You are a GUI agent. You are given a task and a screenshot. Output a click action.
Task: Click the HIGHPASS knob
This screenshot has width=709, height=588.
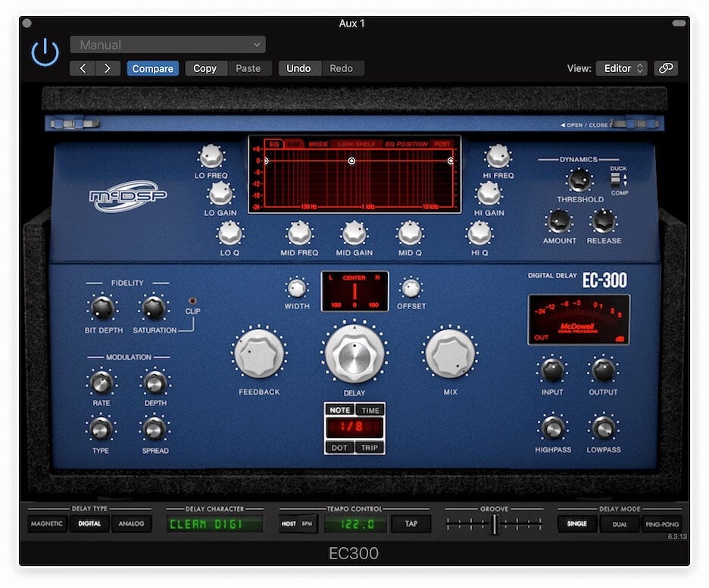tap(552, 427)
